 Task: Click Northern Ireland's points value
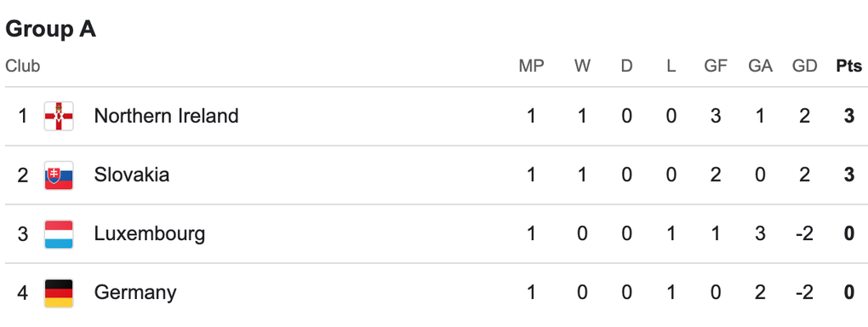[x=849, y=116]
